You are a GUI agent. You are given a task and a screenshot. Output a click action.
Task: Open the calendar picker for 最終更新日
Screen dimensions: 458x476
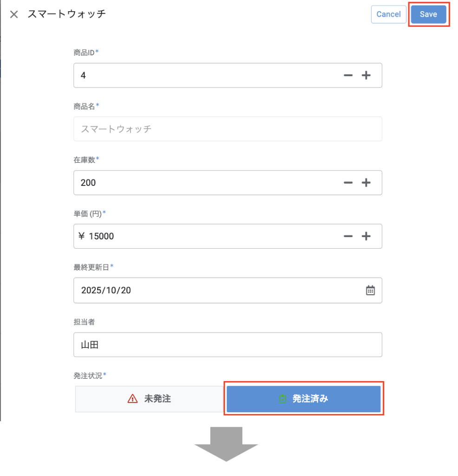point(370,291)
